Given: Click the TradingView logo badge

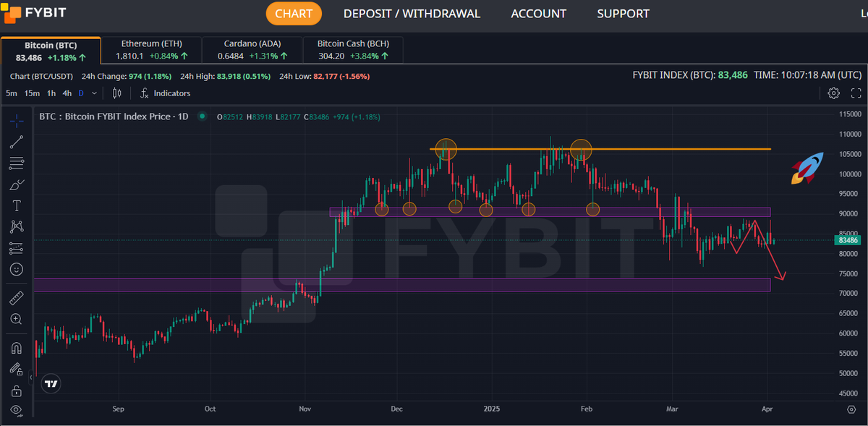Looking at the screenshot, I should (51, 384).
